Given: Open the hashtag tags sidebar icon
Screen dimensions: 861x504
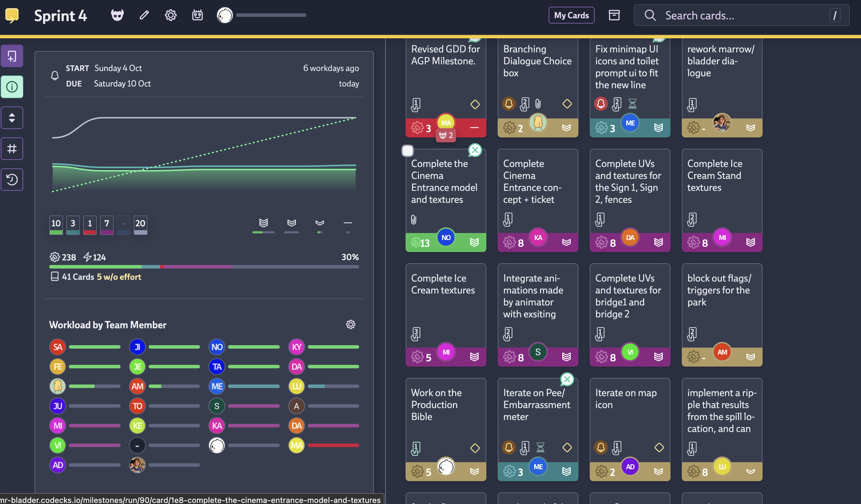Looking at the screenshot, I should (12, 149).
